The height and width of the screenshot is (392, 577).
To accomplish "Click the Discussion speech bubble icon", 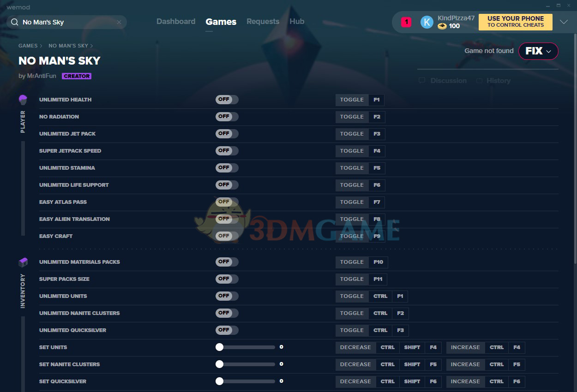I will (x=422, y=81).
